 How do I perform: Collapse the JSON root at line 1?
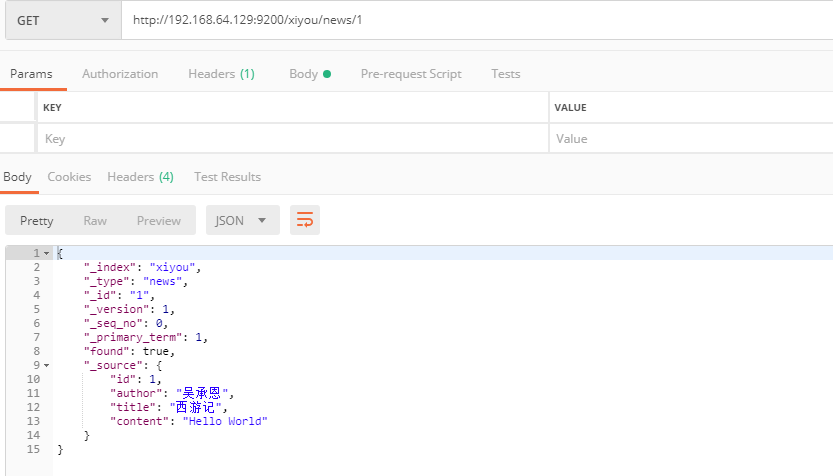[47, 253]
